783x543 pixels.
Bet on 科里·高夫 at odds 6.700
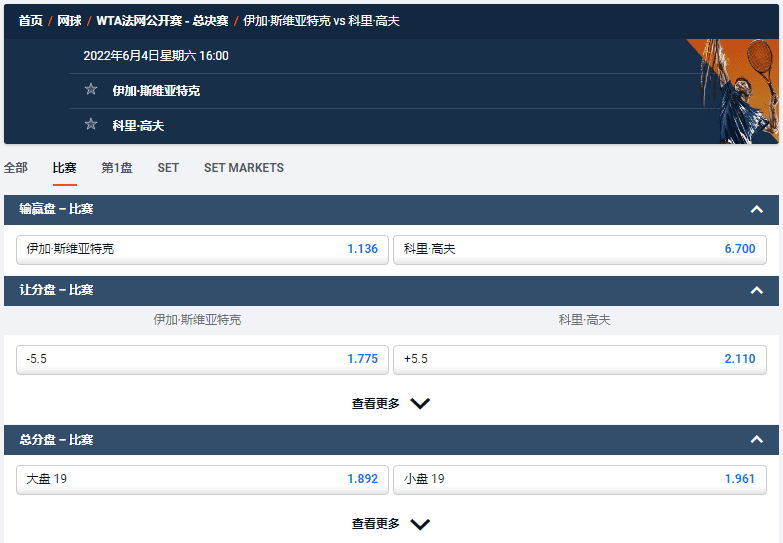580,249
